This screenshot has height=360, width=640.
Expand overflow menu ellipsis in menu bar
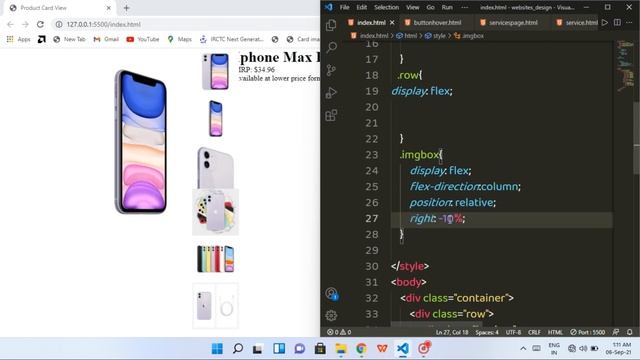464,7
